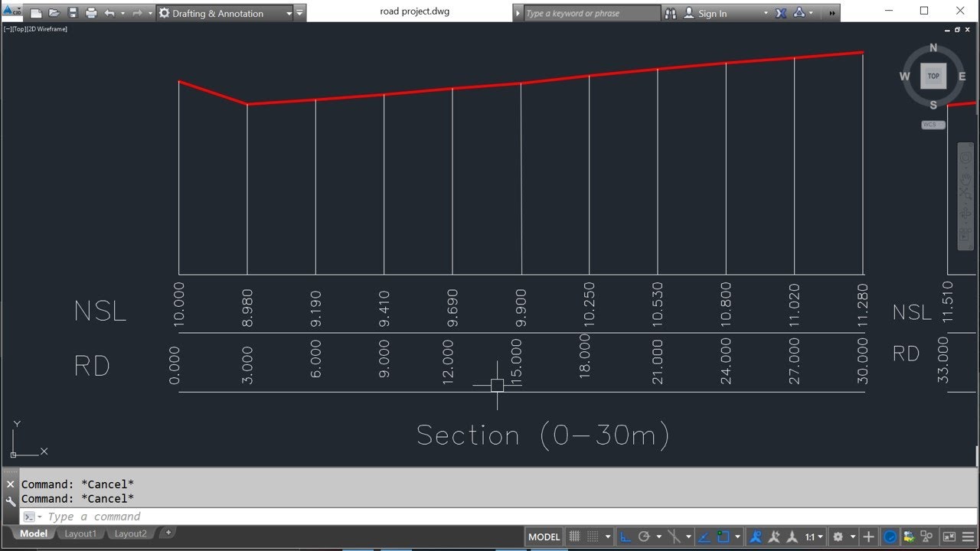Minimize the drawing viewport window

pos(947,30)
